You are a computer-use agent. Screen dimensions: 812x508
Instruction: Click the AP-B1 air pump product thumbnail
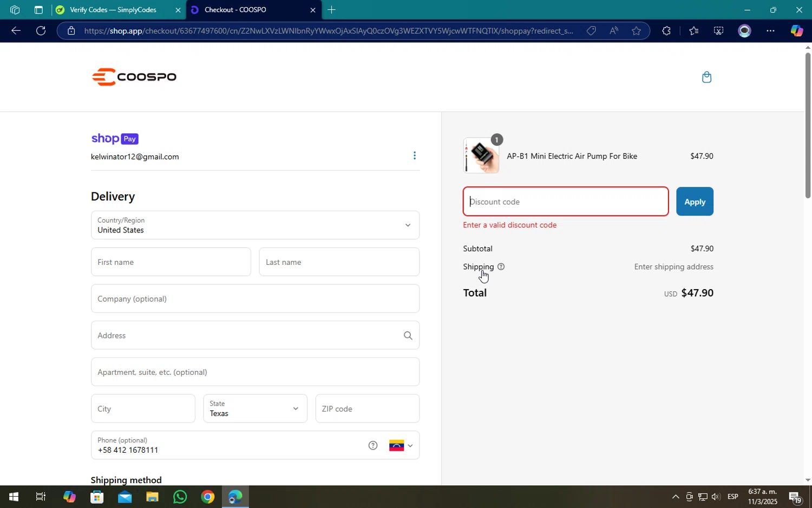coord(481,156)
